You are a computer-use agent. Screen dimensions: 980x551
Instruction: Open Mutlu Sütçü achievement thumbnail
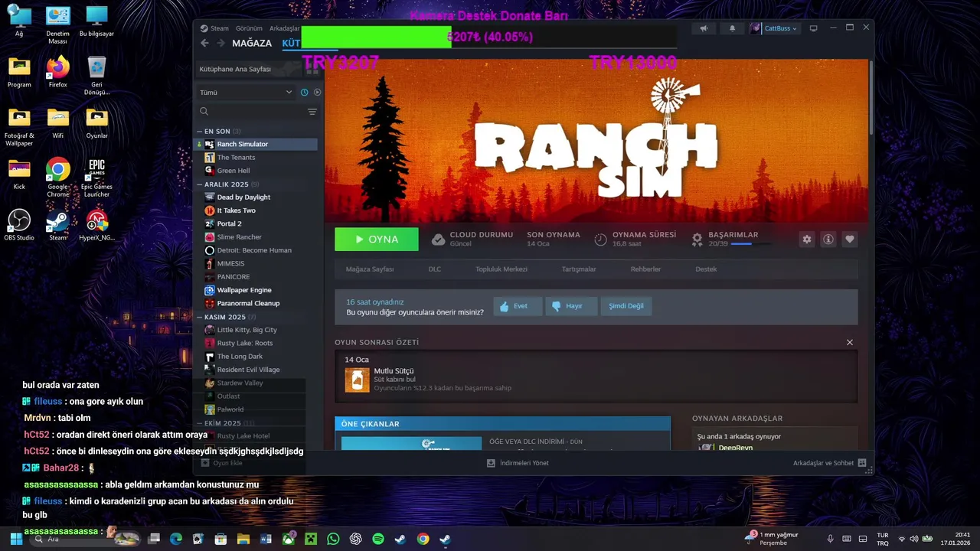[357, 380]
